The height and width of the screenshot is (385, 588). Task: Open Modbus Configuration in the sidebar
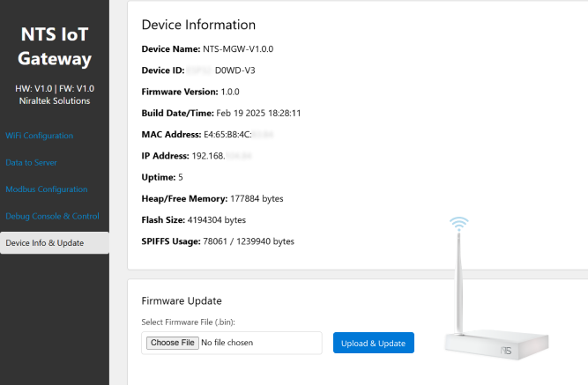click(x=47, y=189)
